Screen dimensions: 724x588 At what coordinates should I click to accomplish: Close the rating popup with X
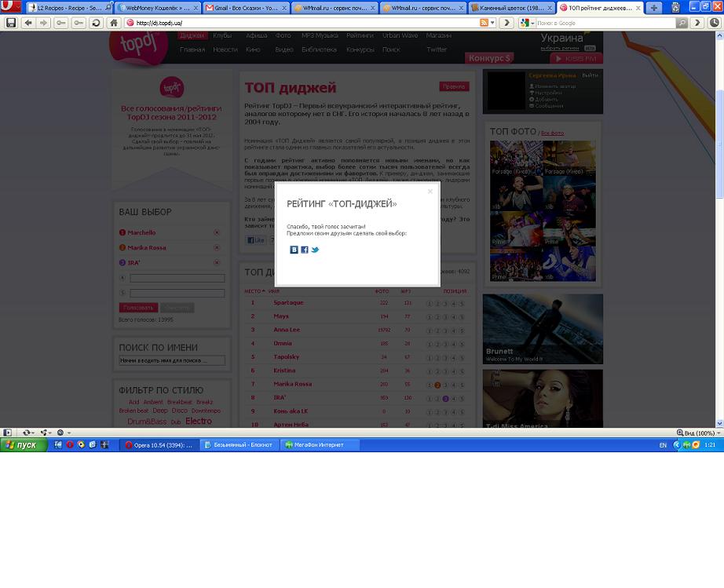[430, 191]
